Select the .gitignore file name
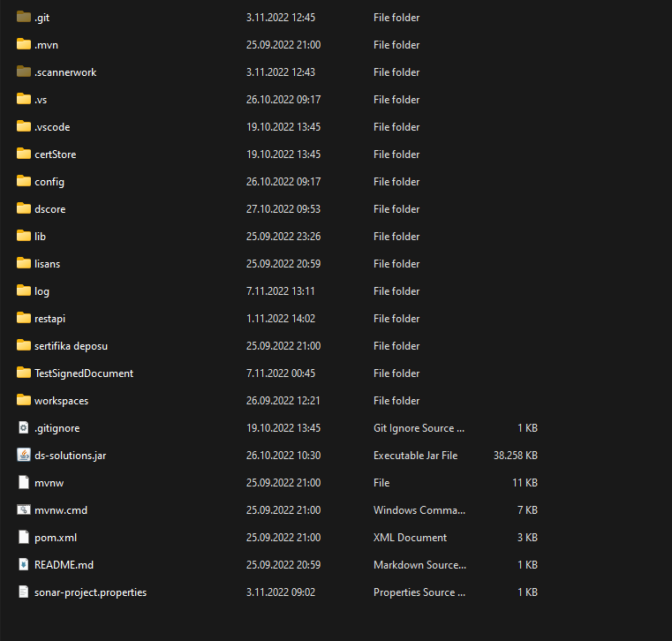672x641 pixels. tap(57, 428)
